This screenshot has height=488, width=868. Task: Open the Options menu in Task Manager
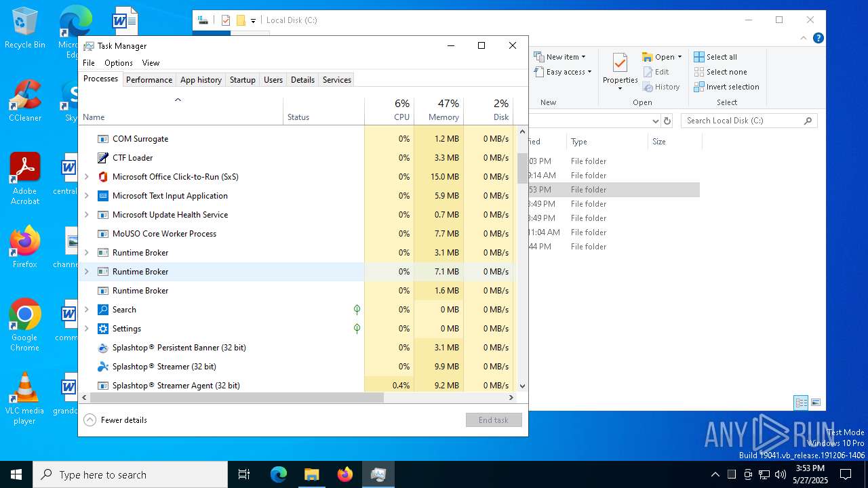[x=119, y=63]
